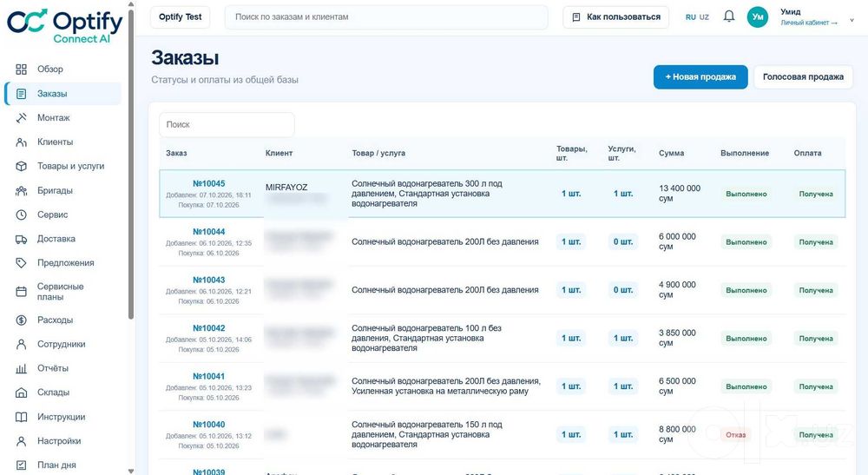The height and width of the screenshot is (475, 868).
Task: Expand the Умид account dropdown arrow
Action: [852, 20]
